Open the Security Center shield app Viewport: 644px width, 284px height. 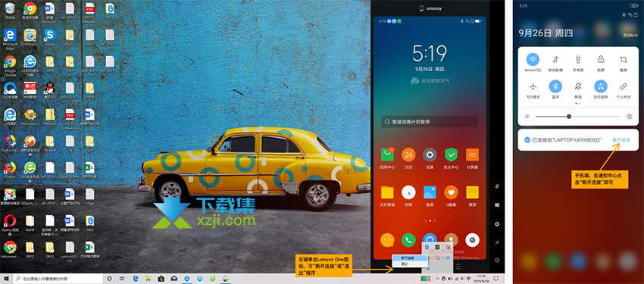click(451, 155)
